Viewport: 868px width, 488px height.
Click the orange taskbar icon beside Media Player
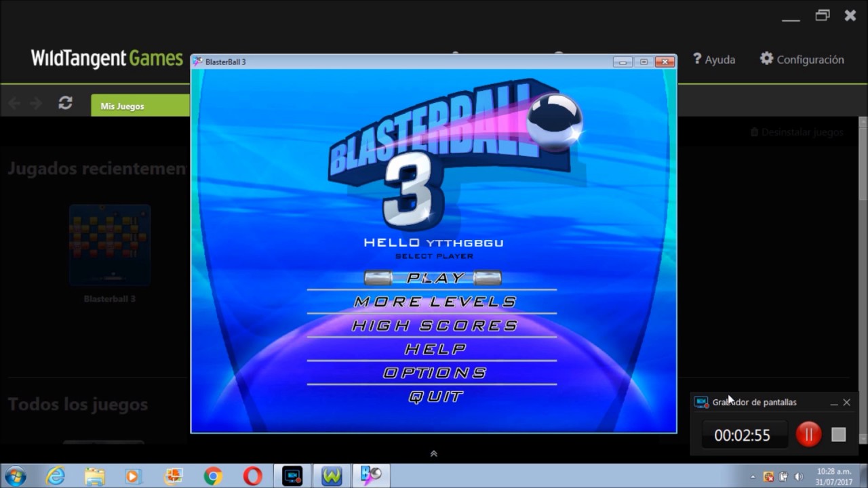click(173, 476)
